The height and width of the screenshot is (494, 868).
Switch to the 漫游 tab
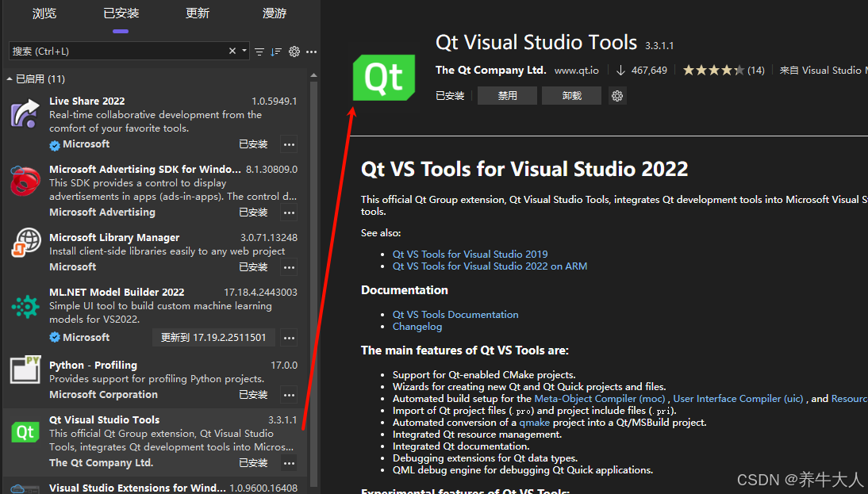coord(275,13)
